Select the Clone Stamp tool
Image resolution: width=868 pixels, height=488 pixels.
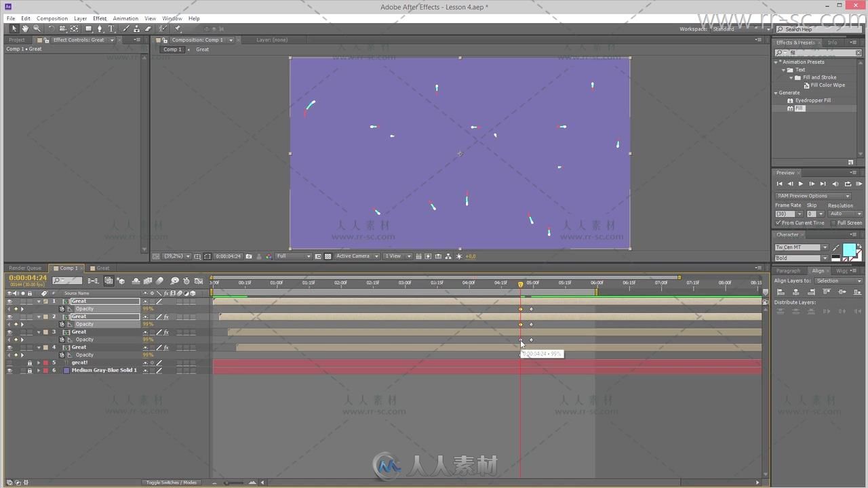(136, 29)
